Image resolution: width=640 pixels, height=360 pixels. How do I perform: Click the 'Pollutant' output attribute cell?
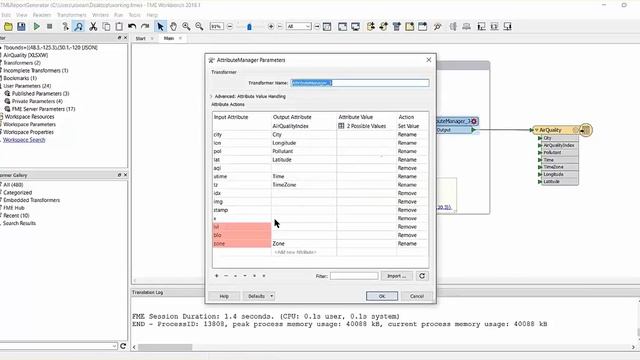coord(304,151)
